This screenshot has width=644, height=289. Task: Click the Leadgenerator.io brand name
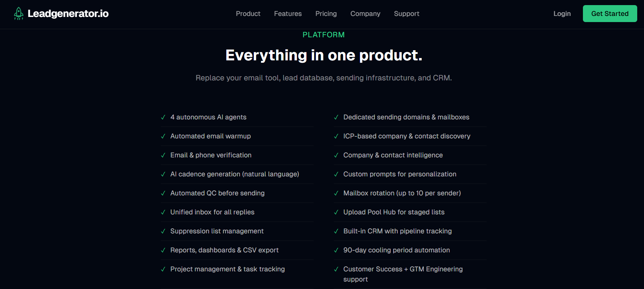tap(68, 14)
